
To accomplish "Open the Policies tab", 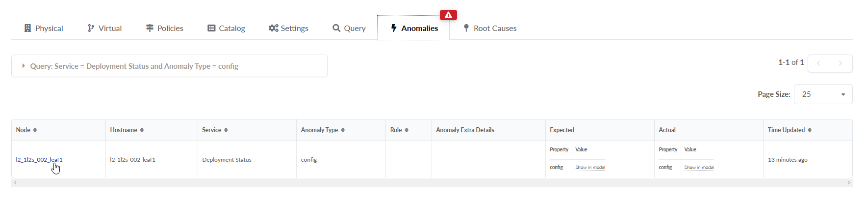I will [x=165, y=29].
